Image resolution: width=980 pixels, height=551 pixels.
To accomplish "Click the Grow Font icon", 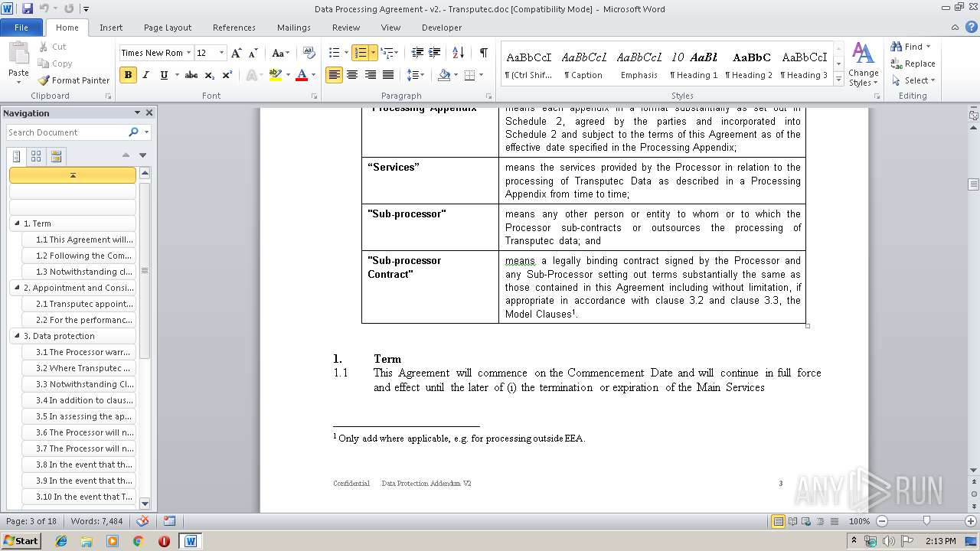I will [x=237, y=53].
